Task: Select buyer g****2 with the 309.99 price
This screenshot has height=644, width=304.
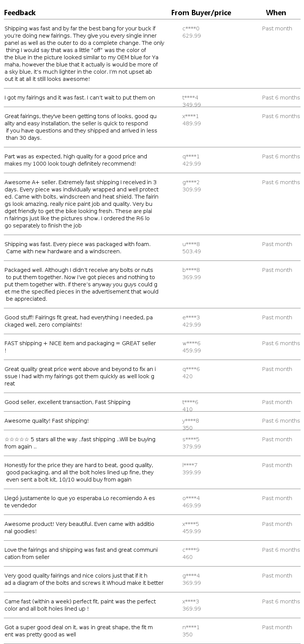Action: coord(191,182)
